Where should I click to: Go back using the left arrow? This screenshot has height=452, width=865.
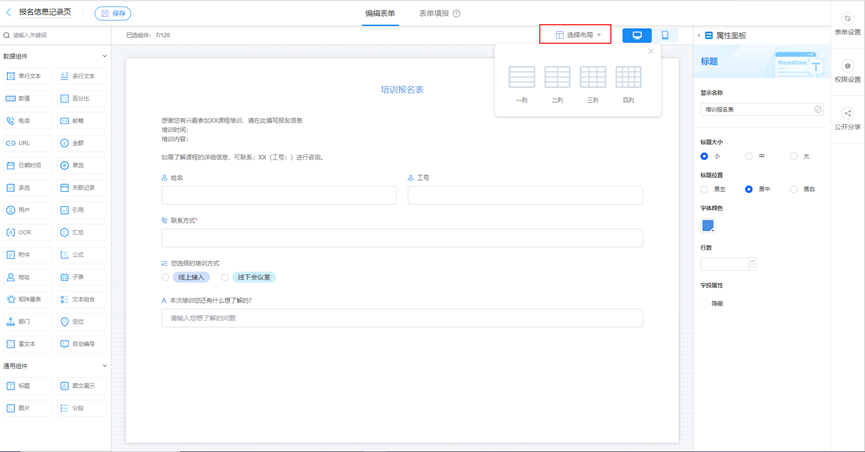point(8,12)
